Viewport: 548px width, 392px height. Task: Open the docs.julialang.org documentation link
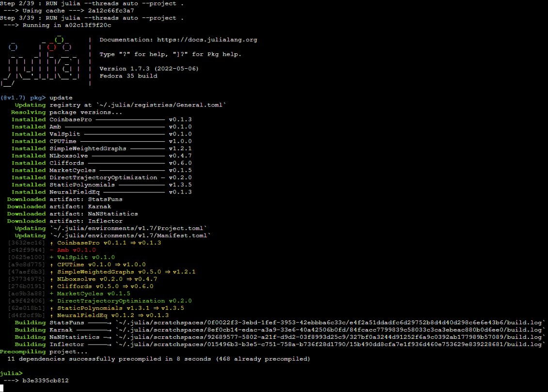click(207, 40)
